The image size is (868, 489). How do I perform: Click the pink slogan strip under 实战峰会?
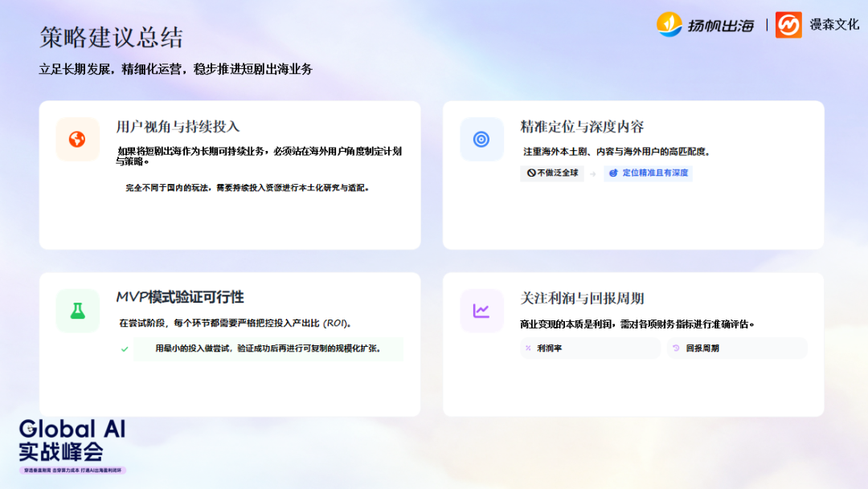coord(72,471)
